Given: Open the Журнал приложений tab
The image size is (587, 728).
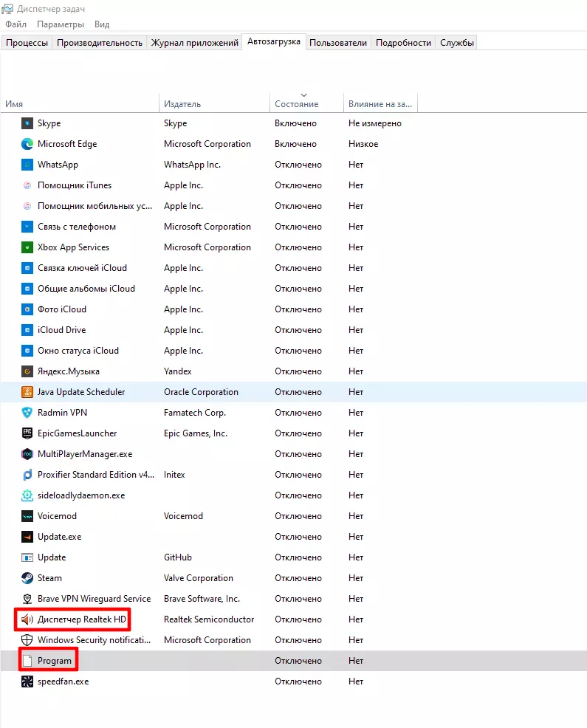Looking at the screenshot, I should 195,43.
